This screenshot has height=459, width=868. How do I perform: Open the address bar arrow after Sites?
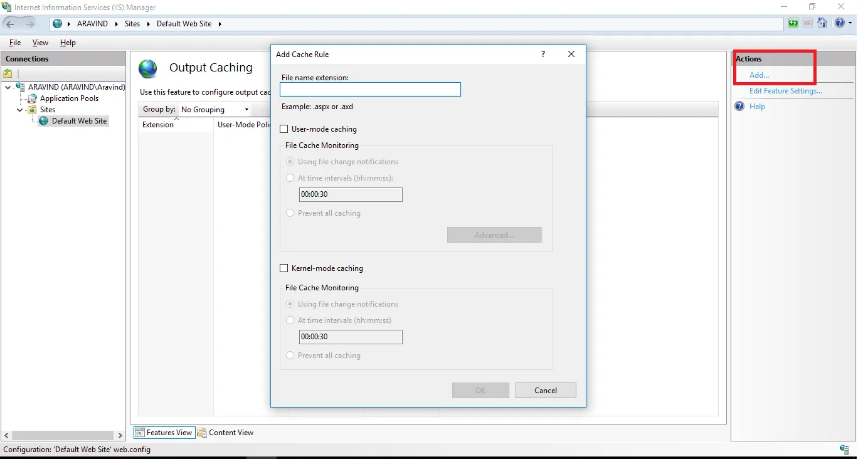[149, 24]
